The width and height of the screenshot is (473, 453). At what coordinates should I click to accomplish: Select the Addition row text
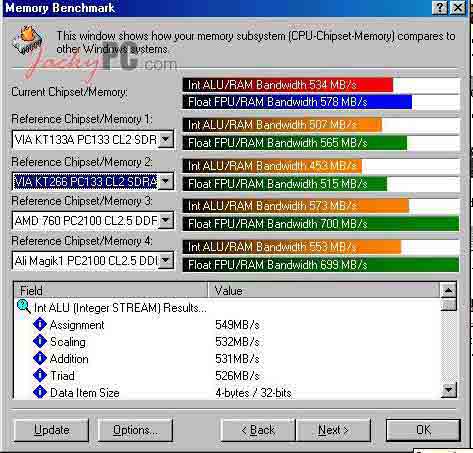coord(69,359)
